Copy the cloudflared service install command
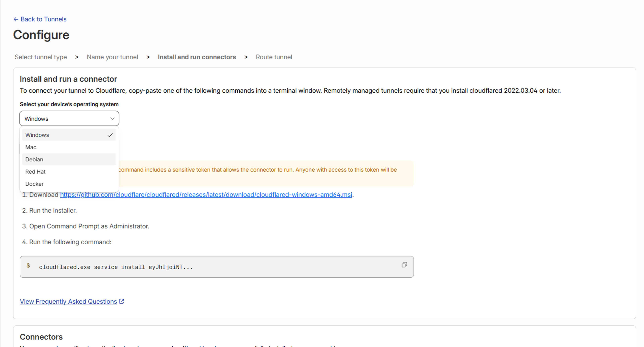Screen dimensions: 644x347 point(404,265)
